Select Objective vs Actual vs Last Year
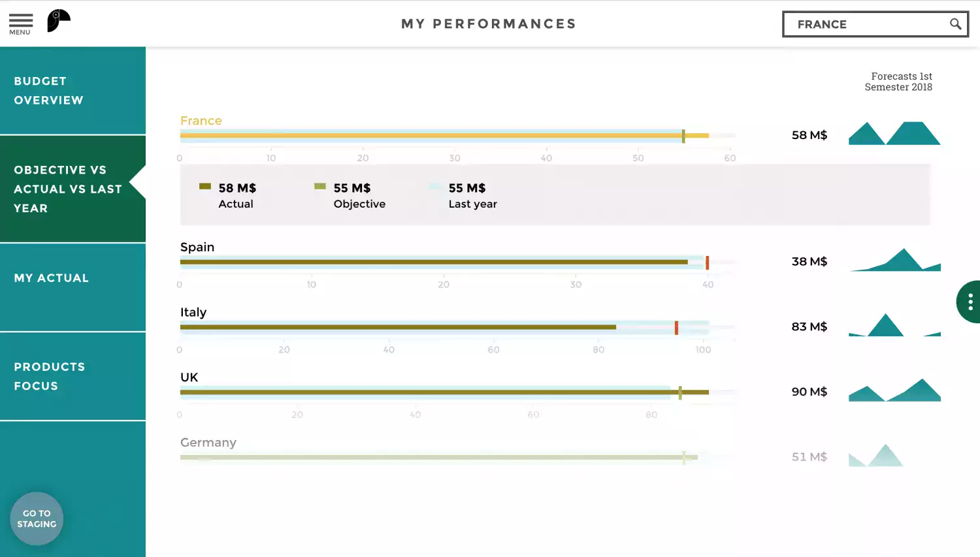Screen dimensions: 980x557 coord(73,189)
